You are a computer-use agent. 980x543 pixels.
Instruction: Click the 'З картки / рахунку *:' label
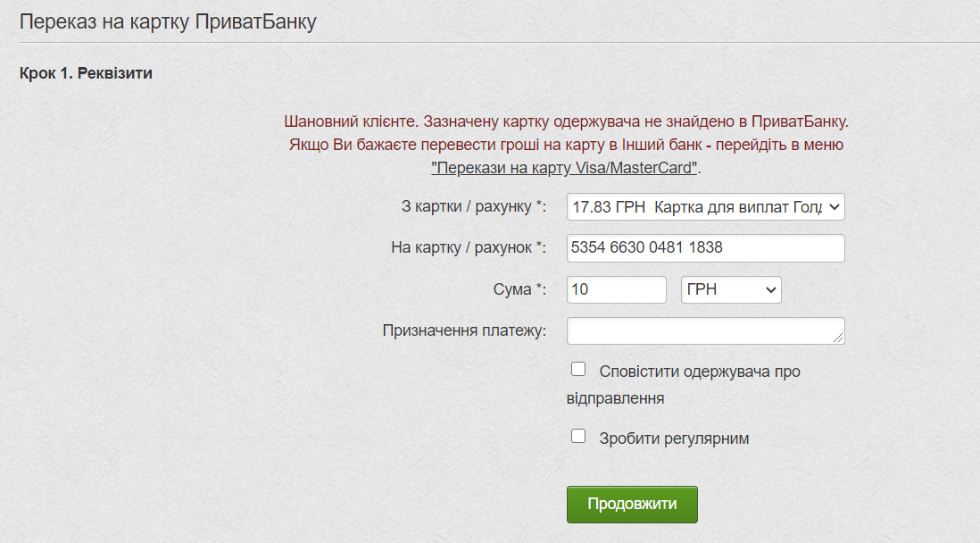474,206
